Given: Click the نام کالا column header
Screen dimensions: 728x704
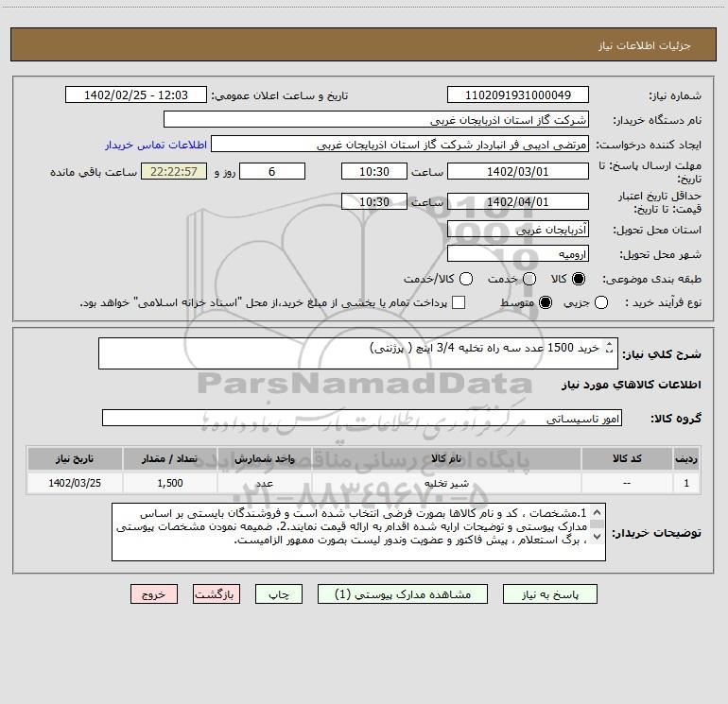Looking at the screenshot, I should (446, 458).
